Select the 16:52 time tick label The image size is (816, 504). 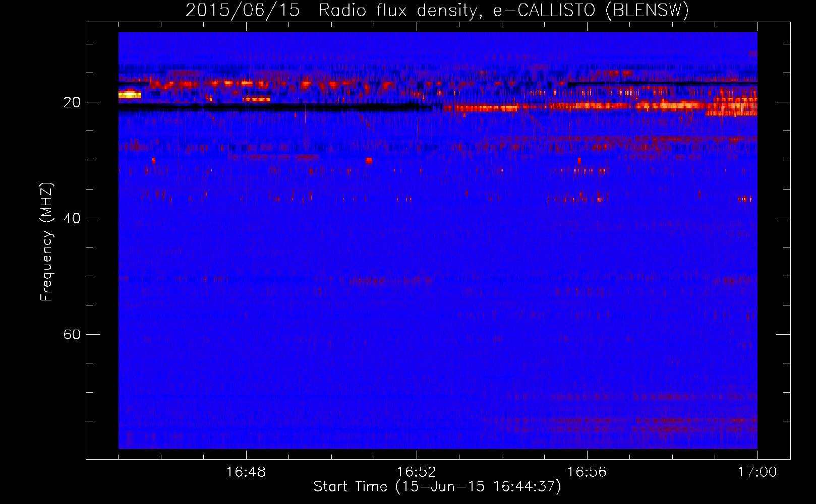(417, 472)
